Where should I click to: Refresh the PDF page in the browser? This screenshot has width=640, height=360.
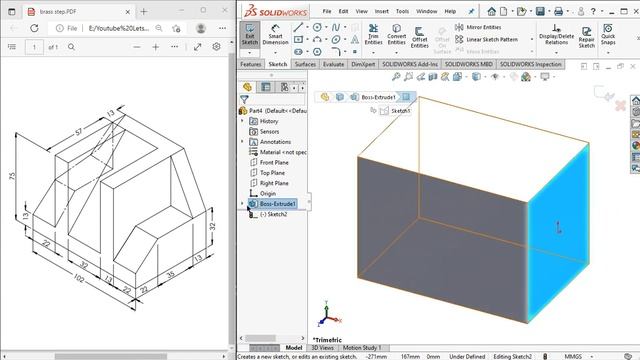pyautogui.click(x=34, y=28)
